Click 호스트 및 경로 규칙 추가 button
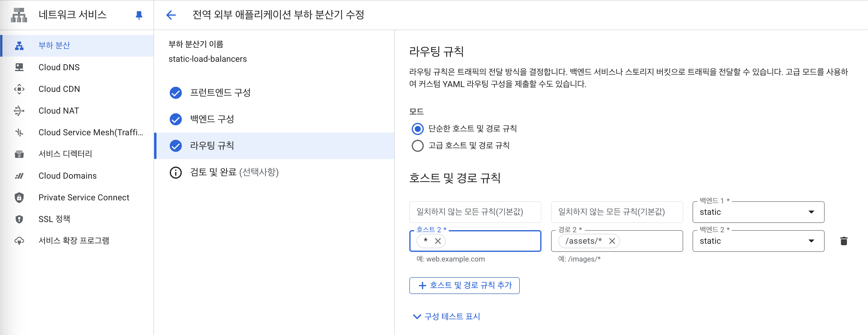The width and height of the screenshot is (868, 335). coord(464,285)
